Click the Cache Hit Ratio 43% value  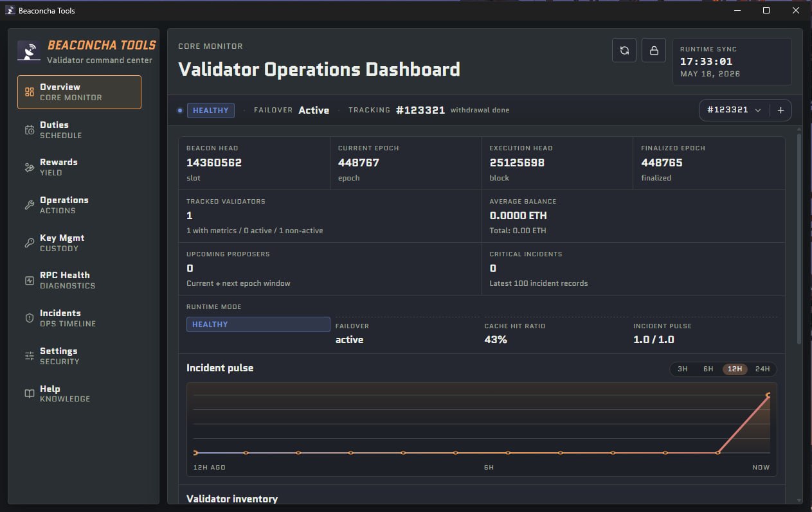[496, 340]
